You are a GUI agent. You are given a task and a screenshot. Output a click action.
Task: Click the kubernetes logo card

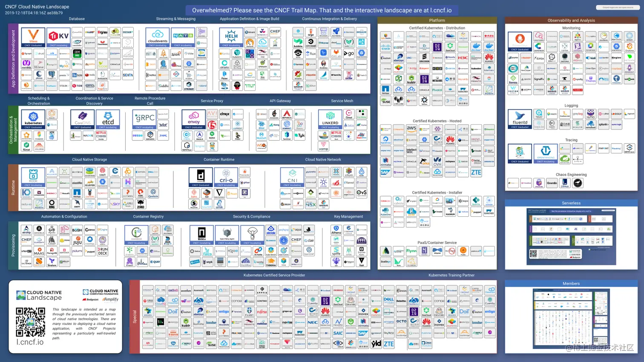tap(33, 120)
